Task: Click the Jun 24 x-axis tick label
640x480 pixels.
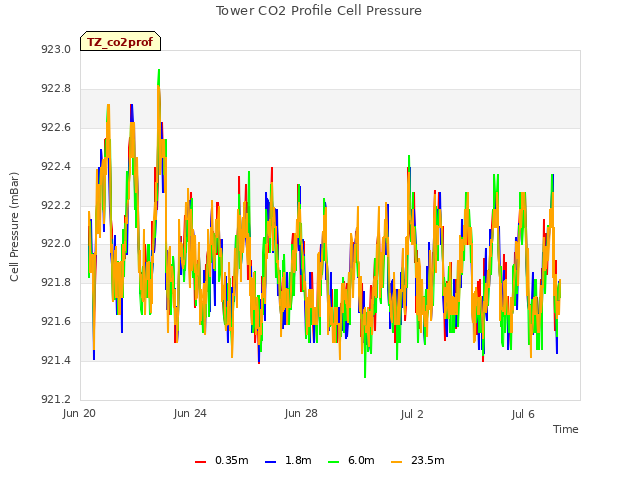Action: click(190, 413)
